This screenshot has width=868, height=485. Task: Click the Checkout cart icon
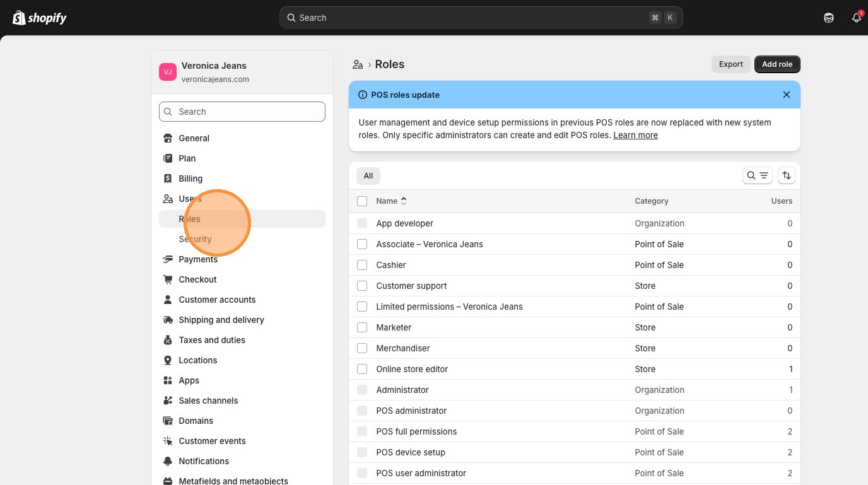[168, 279]
